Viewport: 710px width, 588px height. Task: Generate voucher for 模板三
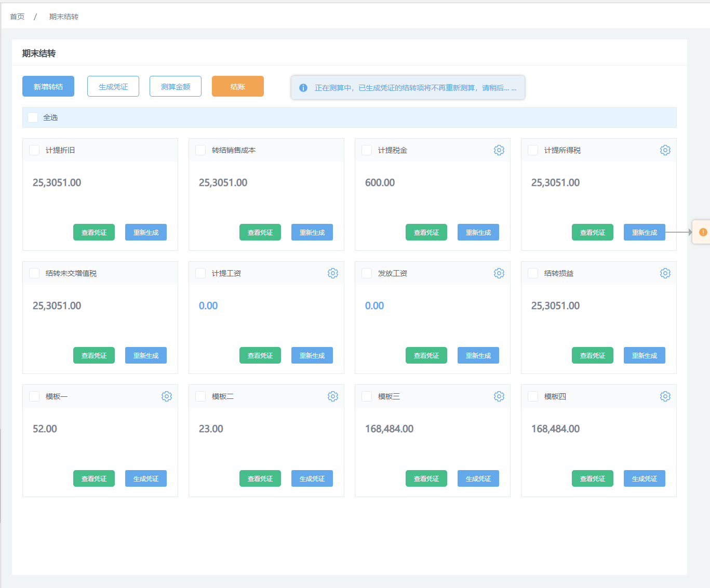click(478, 478)
